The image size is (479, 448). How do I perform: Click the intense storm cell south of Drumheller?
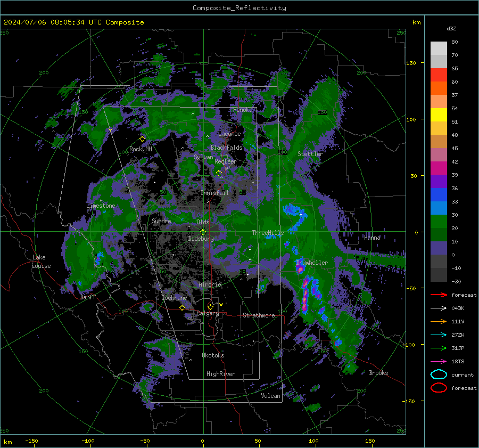[x=305, y=295]
